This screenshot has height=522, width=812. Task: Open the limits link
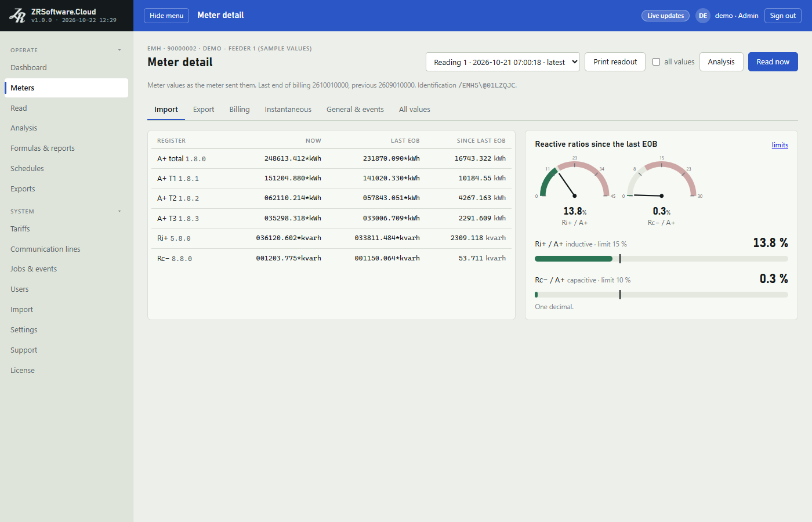click(x=780, y=145)
